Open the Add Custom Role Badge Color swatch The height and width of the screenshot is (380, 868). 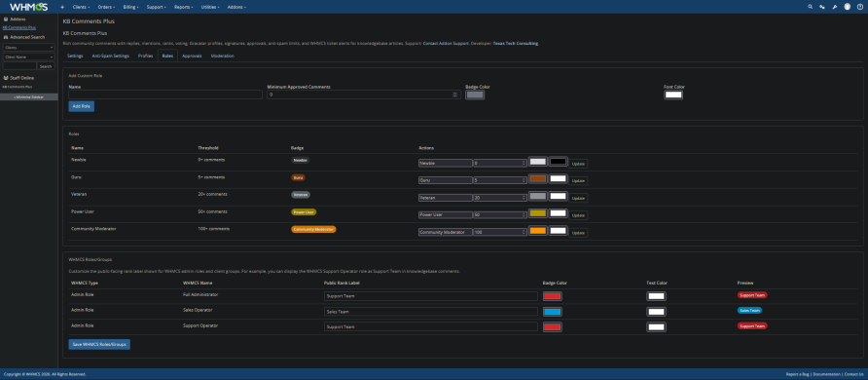tap(475, 95)
